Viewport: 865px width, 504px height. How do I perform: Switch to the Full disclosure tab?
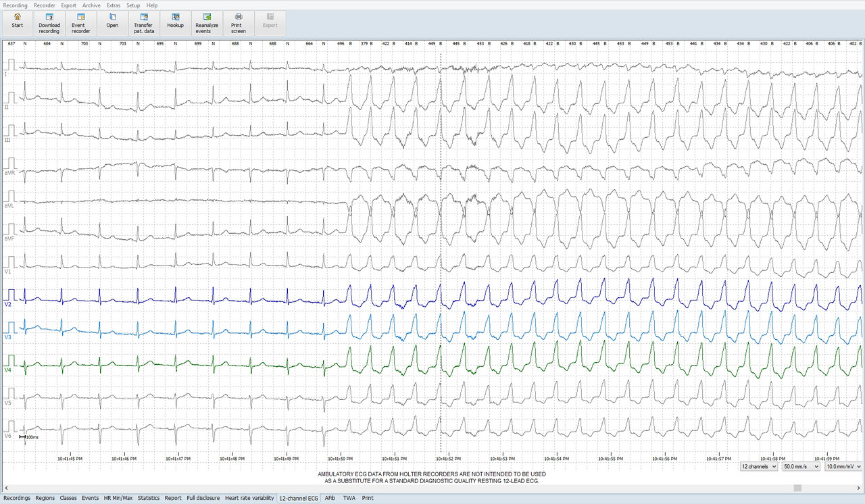(203, 498)
